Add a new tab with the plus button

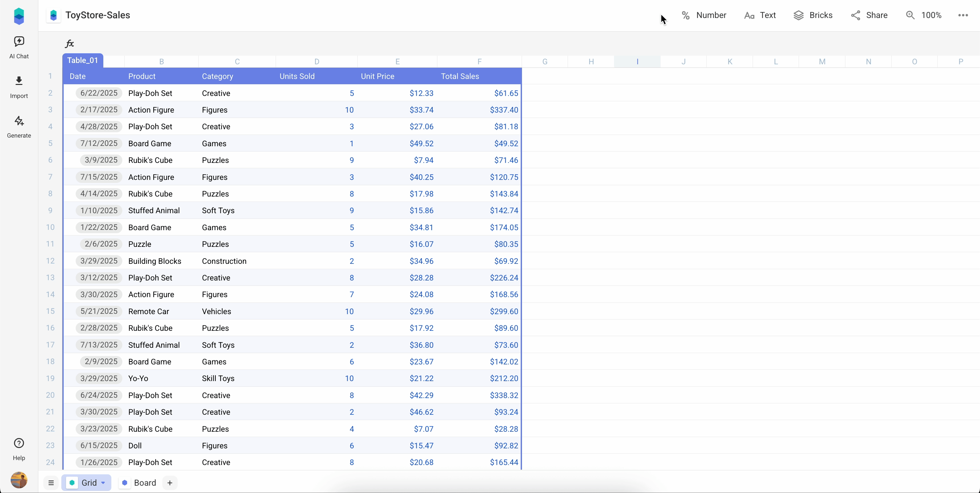coord(170,482)
